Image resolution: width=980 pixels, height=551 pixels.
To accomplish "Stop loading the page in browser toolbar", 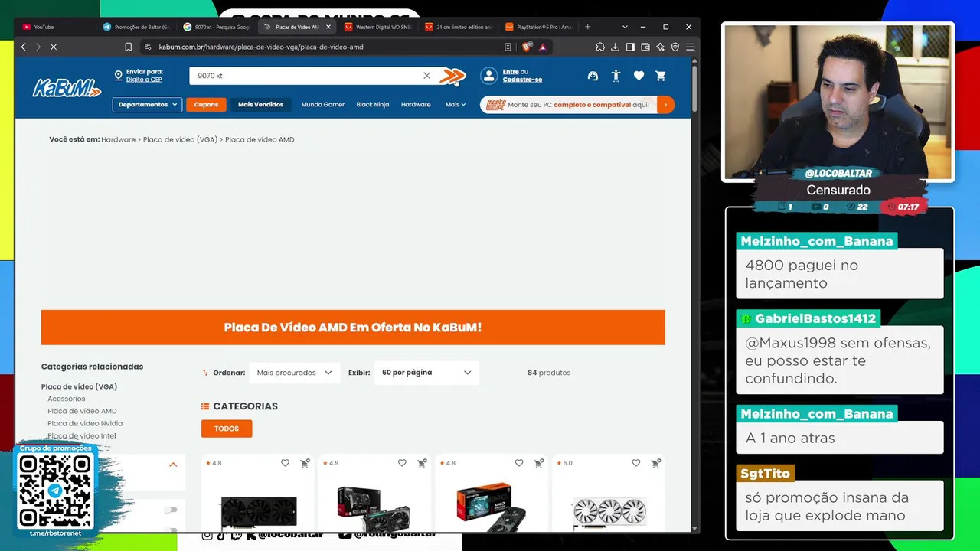I will click(x=54, y=47).
